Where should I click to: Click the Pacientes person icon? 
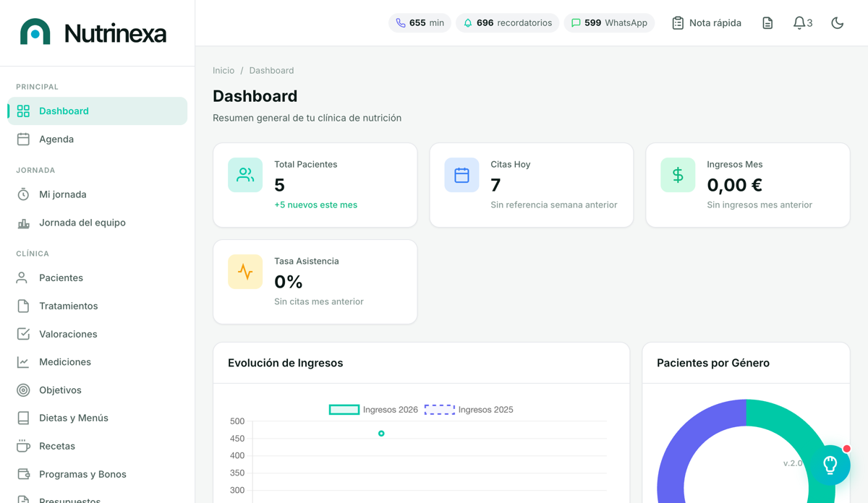point(23,278)
